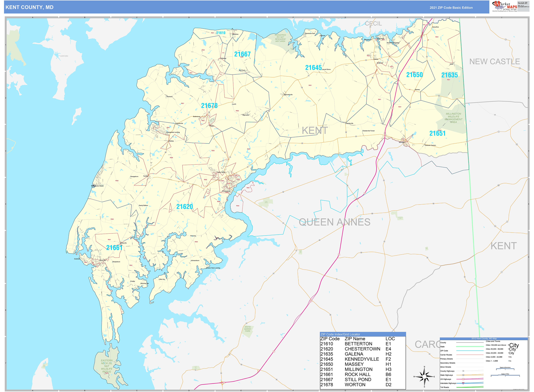534x392 pixels.
Task: Click the US Highways shield icon in legend
Action: [463, 379]
